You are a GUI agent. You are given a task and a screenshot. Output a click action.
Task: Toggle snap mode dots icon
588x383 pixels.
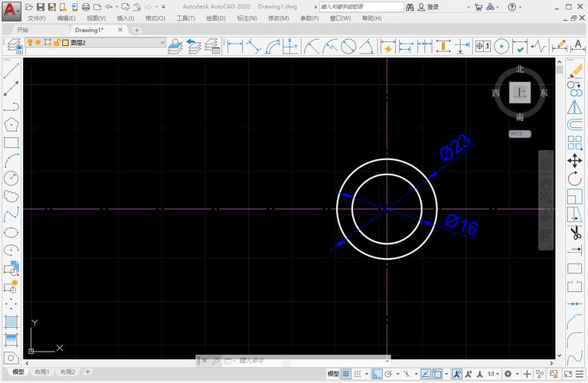359,374
